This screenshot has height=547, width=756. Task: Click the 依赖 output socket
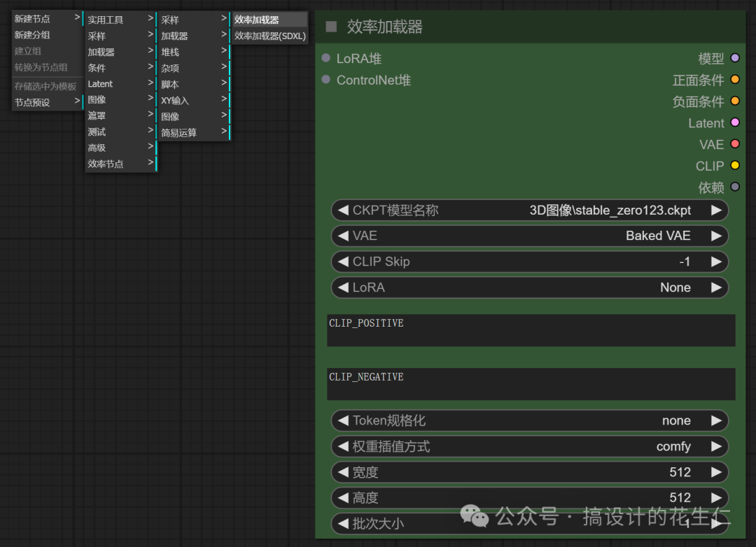[x=735, y=187]
